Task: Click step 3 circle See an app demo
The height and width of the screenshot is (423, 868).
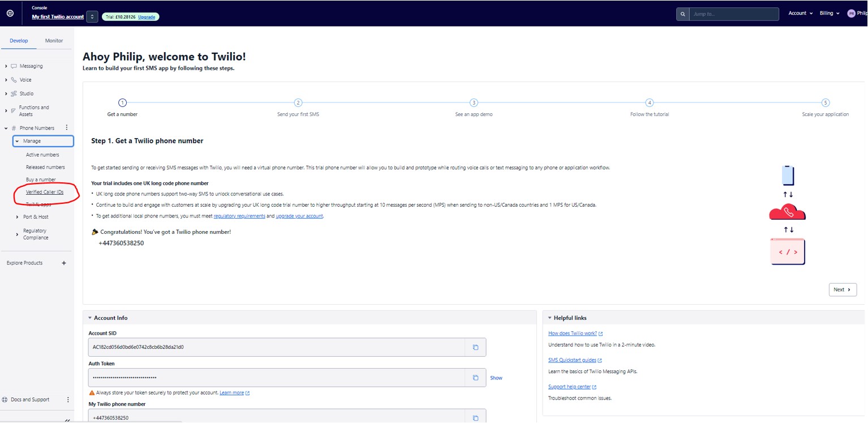Action: click(474, 102)
